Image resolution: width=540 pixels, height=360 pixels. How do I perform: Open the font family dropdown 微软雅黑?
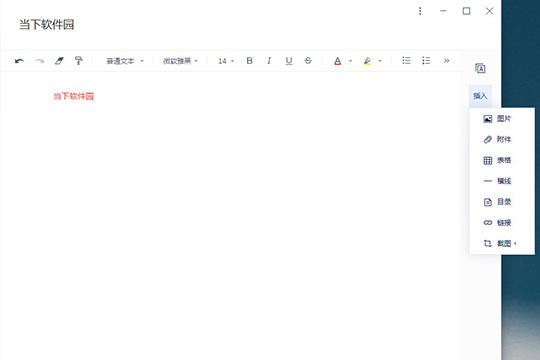pos(180,61)
